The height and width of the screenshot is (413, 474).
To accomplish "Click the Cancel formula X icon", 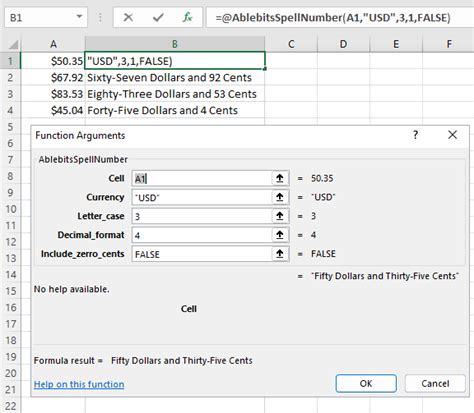I will (x=128, y=17).
